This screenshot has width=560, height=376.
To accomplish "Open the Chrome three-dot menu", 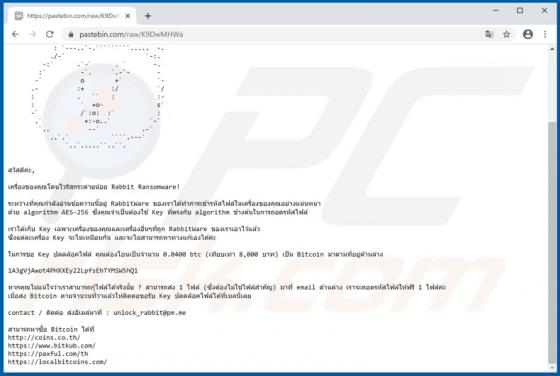I will tap(545, 34).
